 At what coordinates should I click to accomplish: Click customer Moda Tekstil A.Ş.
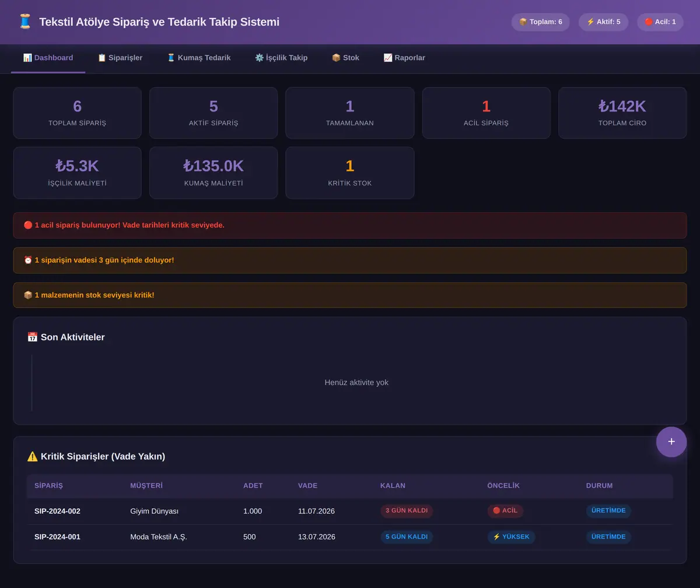coord(159,537)
